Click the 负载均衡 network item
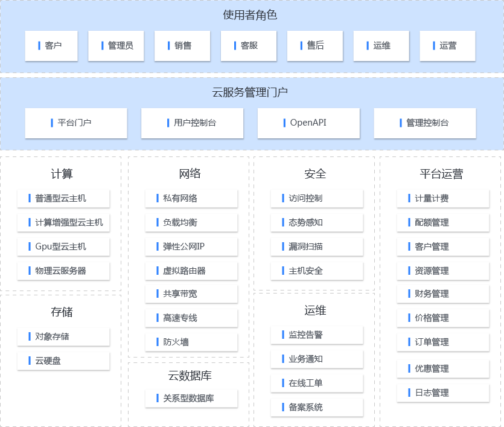This screenshot has height=427, width=504. 191,223
